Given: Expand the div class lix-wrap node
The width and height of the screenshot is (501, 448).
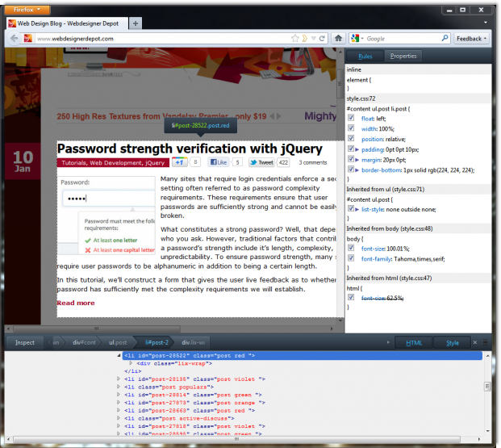Looking at the screenshot, I should [x=131, y=363].
